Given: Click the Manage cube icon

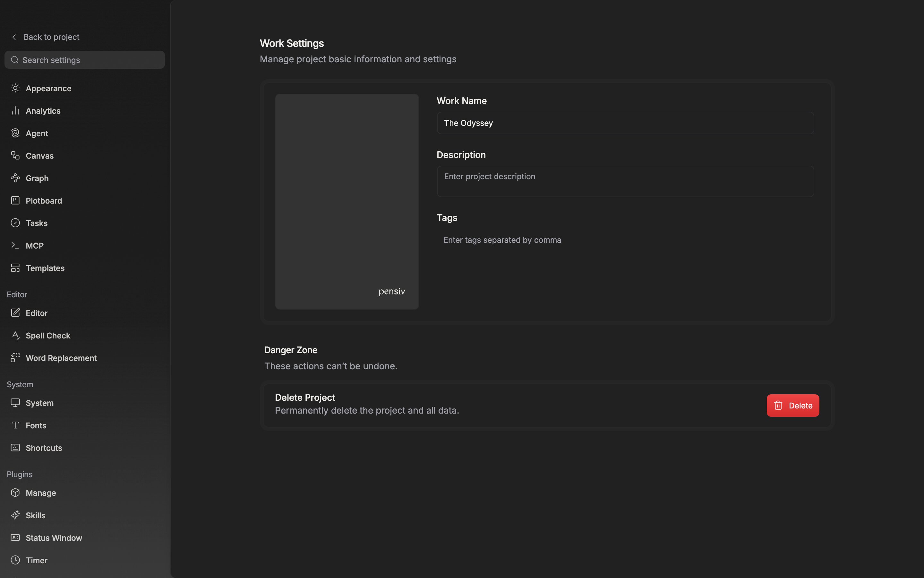Looking at the screenshot, I should point(15,493).
